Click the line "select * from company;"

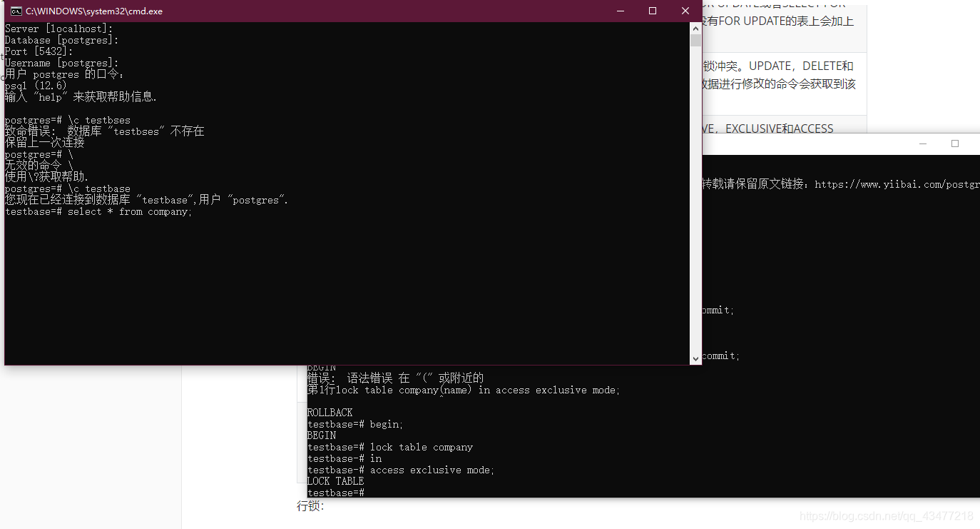coord(98,212)
